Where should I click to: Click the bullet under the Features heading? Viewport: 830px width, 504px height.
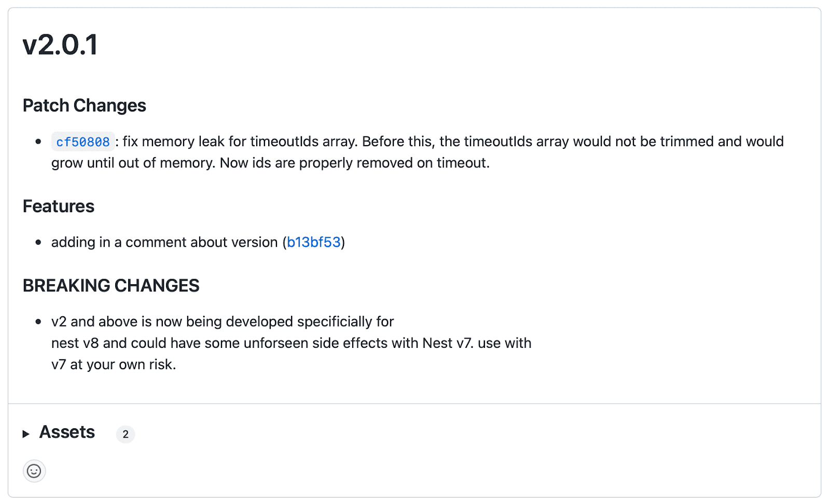pos(38,242)
